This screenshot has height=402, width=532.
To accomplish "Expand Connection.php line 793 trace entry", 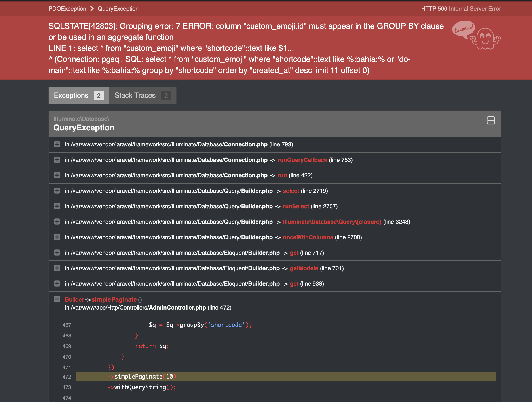I will pos(57,144).
